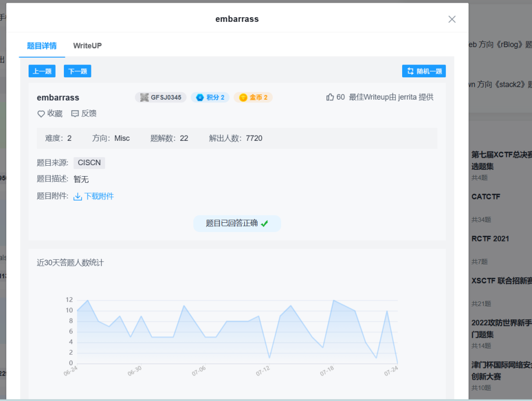This screenshot has width=532, height=401.
Task: Close the embarrass dialog with the X icon
Action: click(451, 19)
